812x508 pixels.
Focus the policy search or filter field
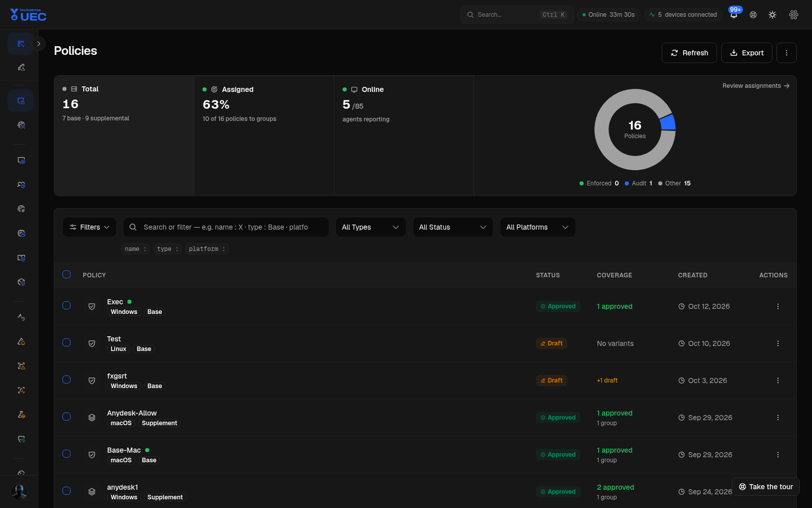point(226,227)
